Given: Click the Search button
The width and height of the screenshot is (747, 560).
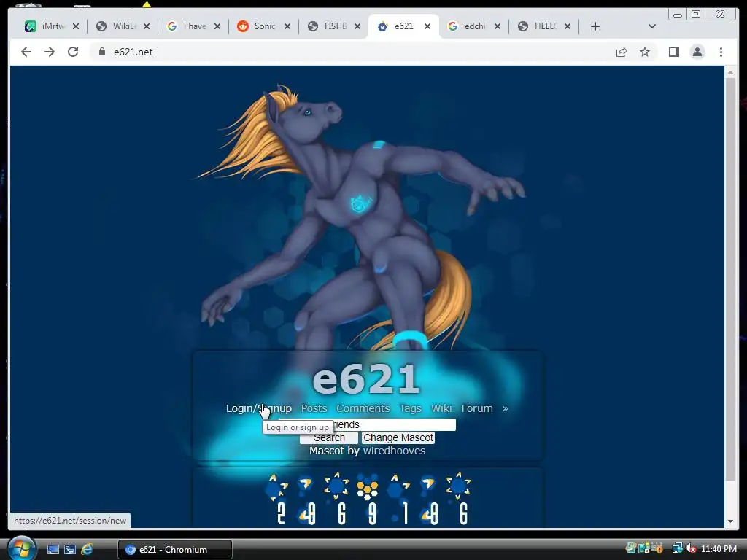Looking at the screenshot, I should (329, 437).
